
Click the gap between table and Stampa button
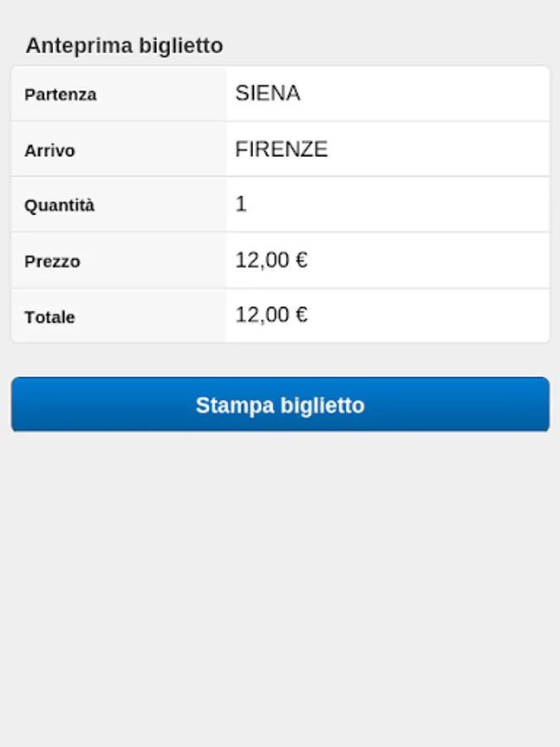[x=280, y=360]
